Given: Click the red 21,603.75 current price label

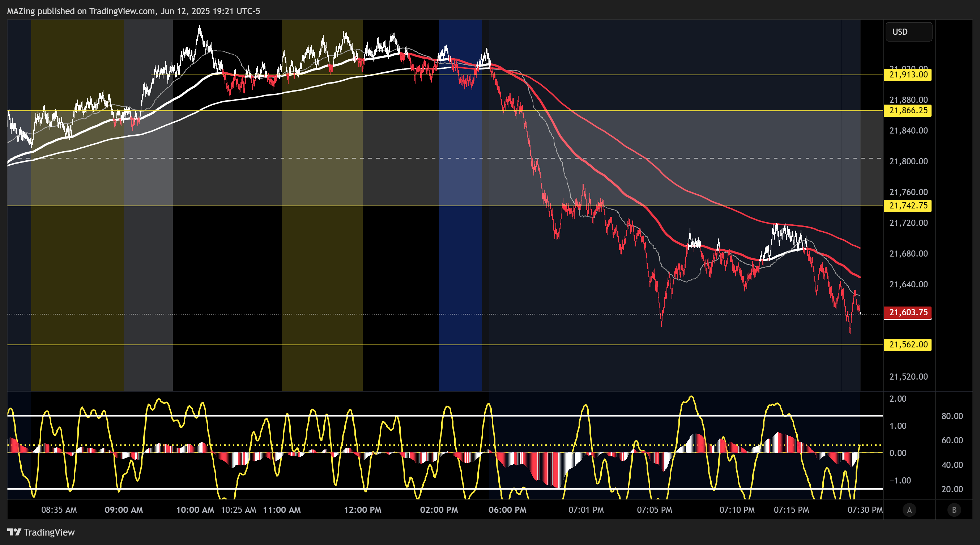Looking at the screenshot, I should point(907,312).
